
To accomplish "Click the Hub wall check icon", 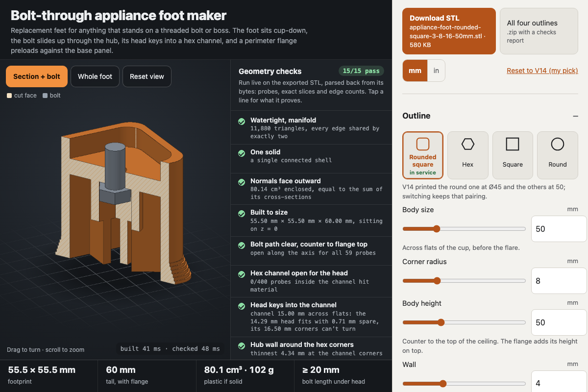I will coord(242,345).
